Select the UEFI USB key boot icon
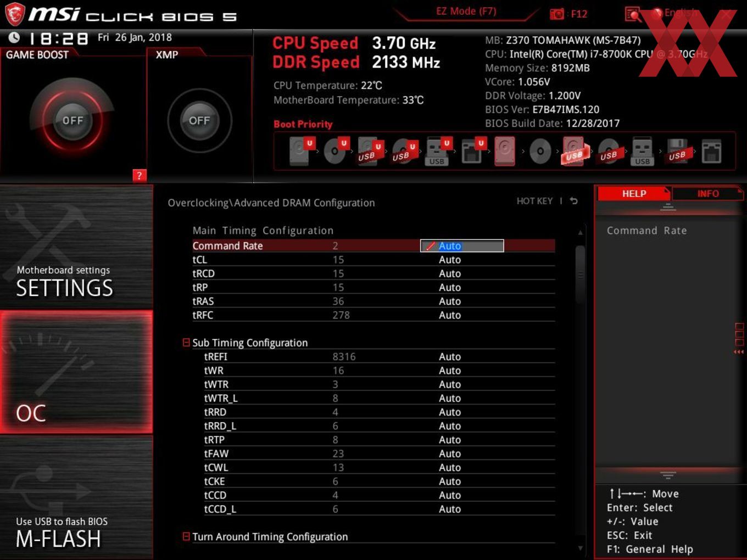Image resolution: width=747 pixels, height=560 pixels. click(438, 151)
